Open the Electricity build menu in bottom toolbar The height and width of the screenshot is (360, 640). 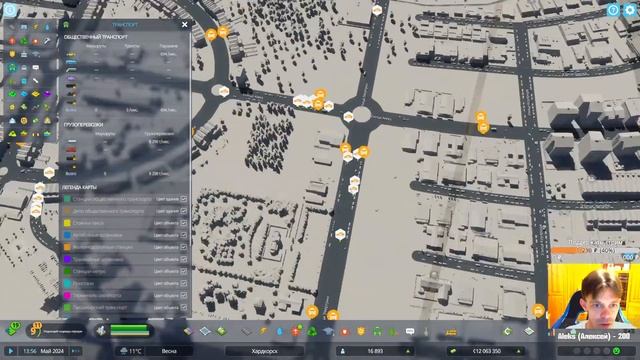(263, 331)
